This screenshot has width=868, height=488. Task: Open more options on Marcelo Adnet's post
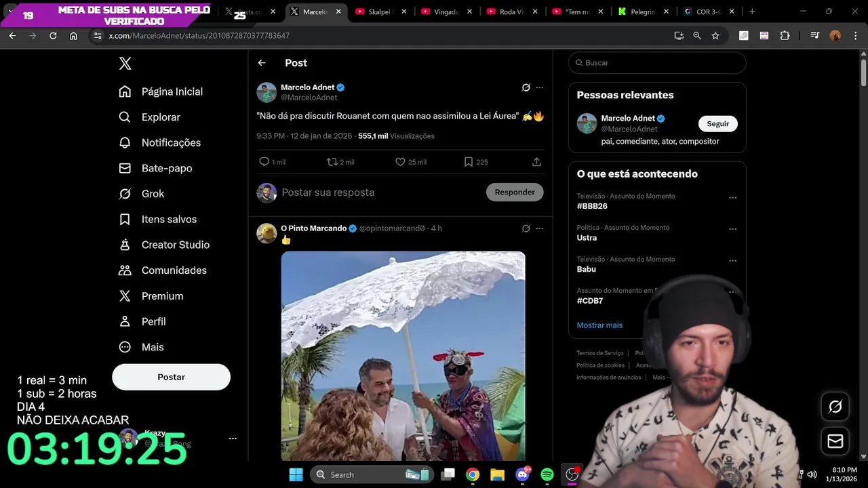point(540,87)
